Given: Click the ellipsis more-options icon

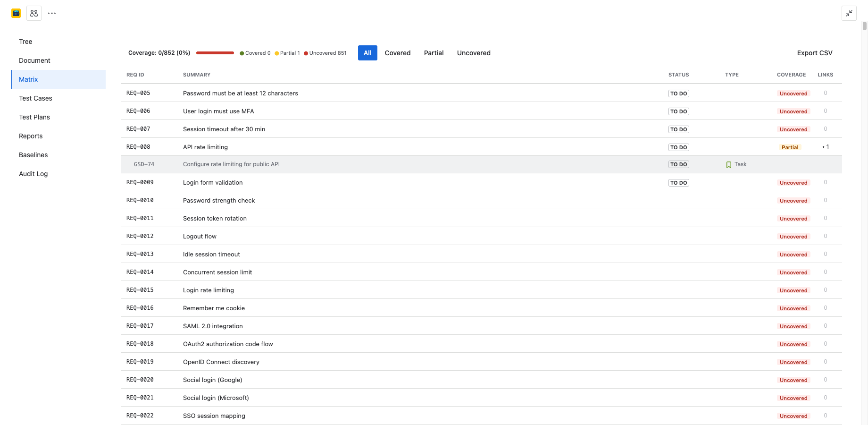Looking at the screenshot, I should point(51,13).
